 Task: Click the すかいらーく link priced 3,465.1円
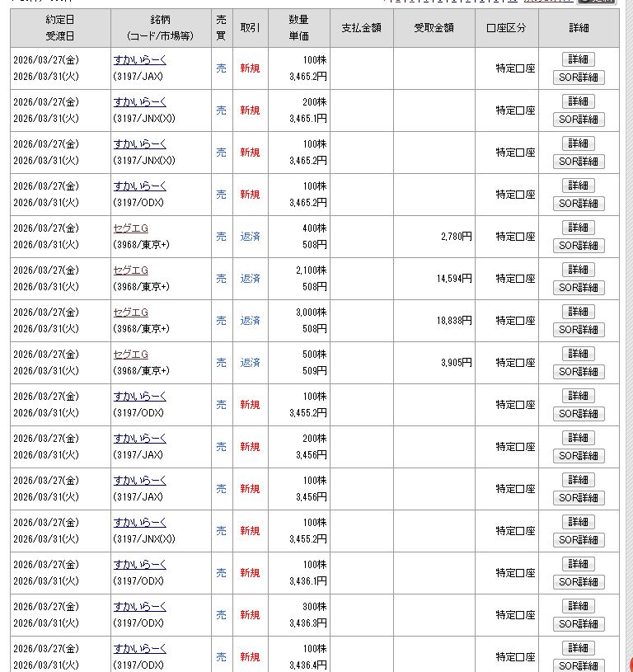[x=139, y=101]
